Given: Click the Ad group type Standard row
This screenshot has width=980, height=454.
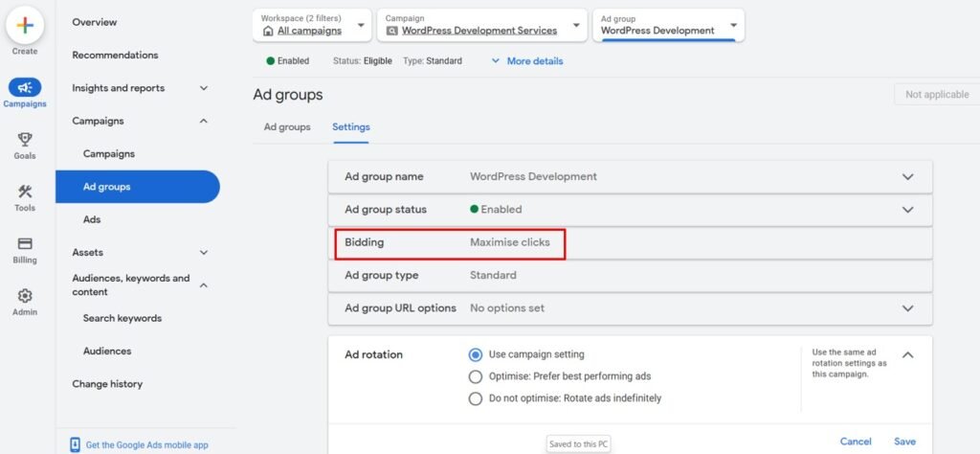Looking at the screenshot, I should point(630,275).
